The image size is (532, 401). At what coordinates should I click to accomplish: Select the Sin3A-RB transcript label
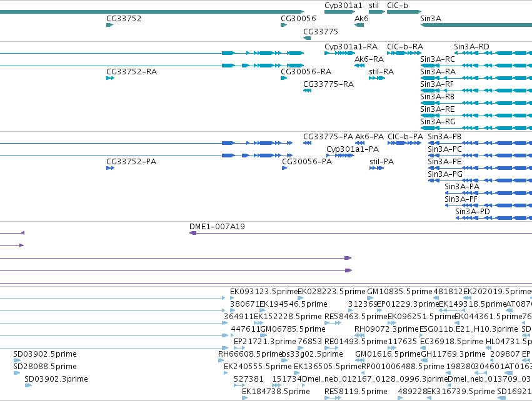(x=437, y=97)
